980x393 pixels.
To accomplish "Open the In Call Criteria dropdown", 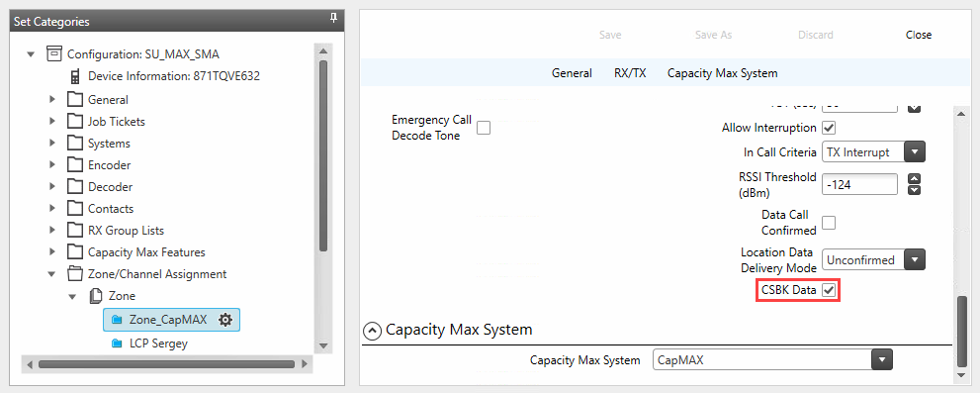I will click(915, 152).
